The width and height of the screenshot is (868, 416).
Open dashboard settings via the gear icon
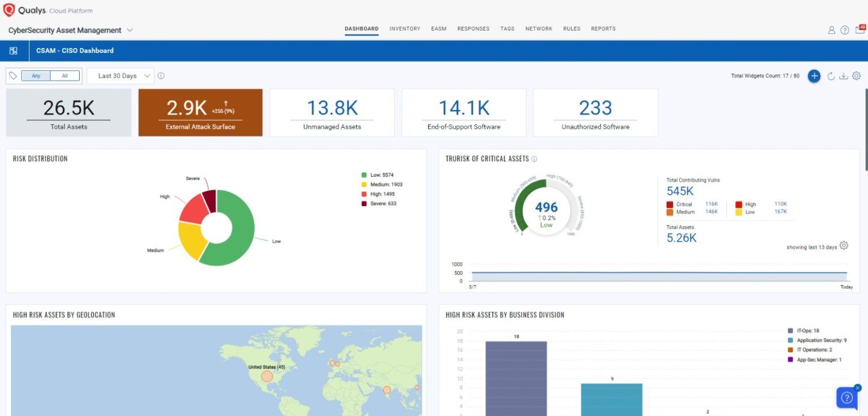[x=856, y=75]
